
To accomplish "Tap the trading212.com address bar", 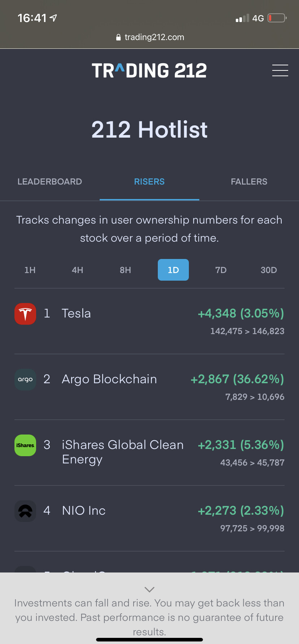I will tap(154, 38).
